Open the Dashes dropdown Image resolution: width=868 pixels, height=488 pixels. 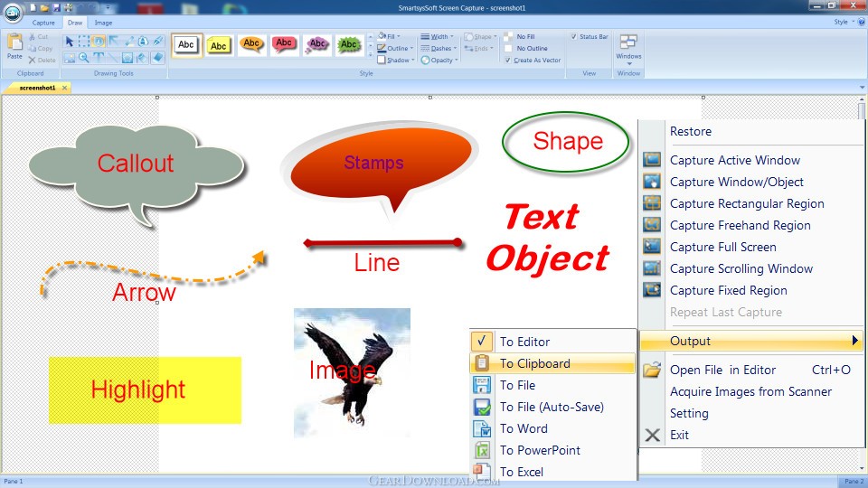439,48
